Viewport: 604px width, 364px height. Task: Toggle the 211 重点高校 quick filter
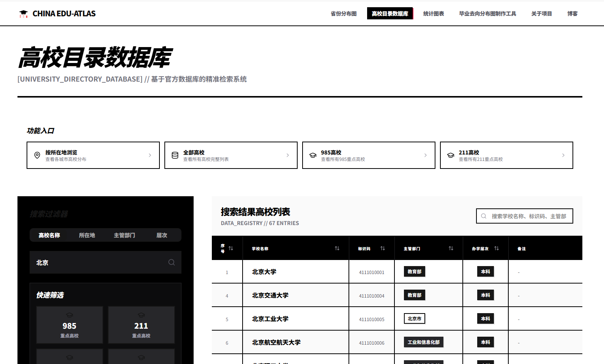tap(141, 325)
